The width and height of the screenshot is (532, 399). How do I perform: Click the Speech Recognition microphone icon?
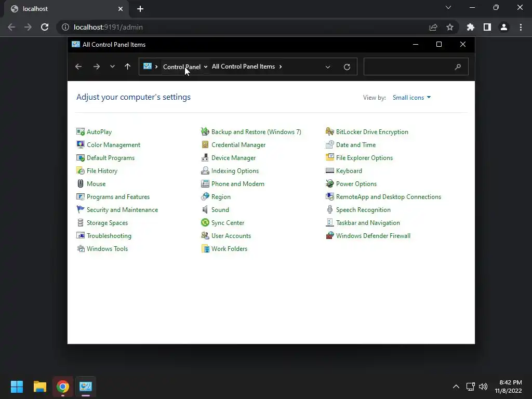[330, 210]
